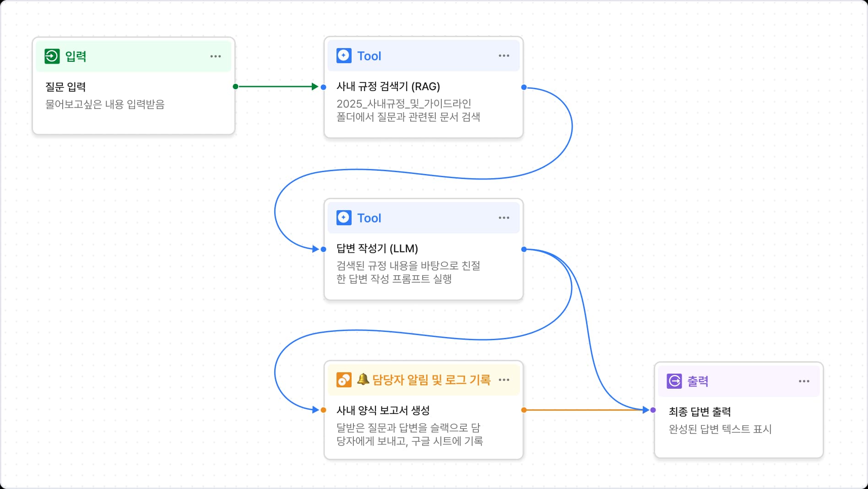Click the orange output port of notification node

pos(524,410)
